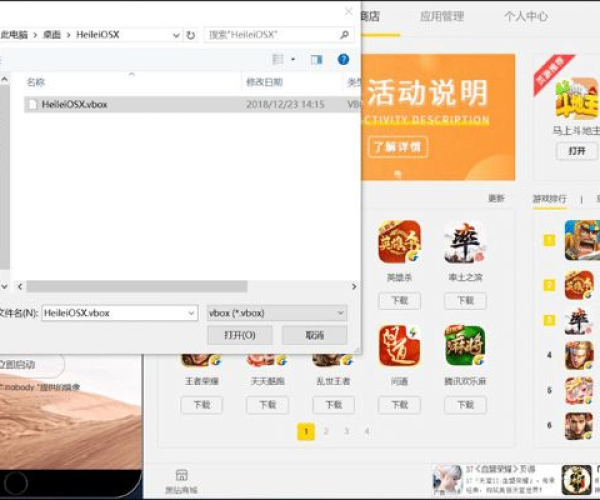The height and width of the screenshot is (500, 600).
Task: Download 腾讯欢乐麻将 with 下载 button
Action: (465, 405)
